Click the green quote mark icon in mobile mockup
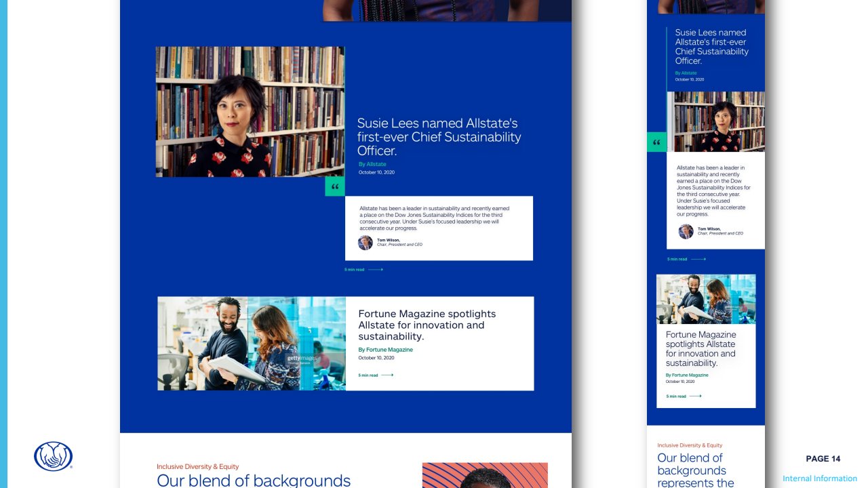The image size is (868, 488). [656, 142]
